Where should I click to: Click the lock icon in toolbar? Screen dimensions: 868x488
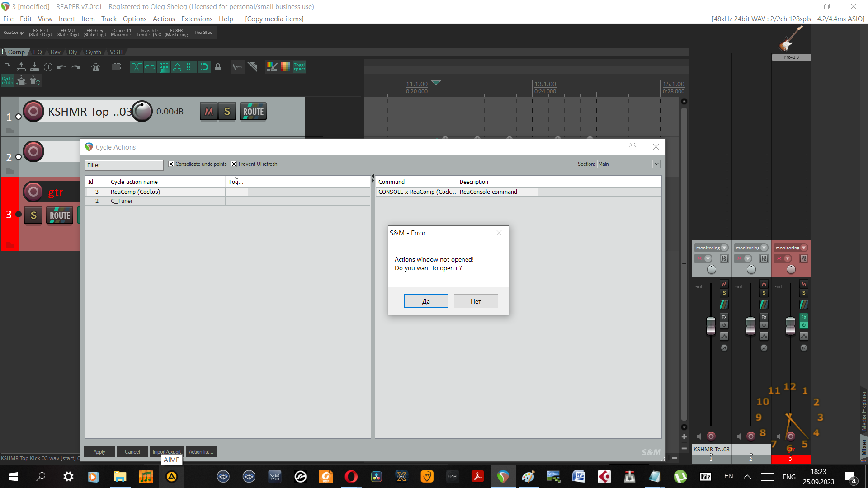(x=218, y=67)
